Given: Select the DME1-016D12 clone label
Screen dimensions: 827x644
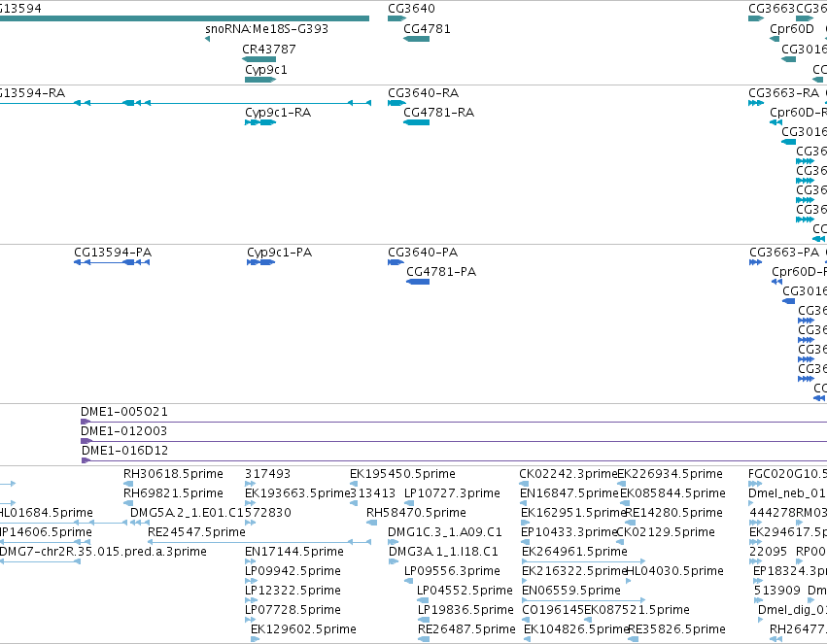Looking at the screenshot, I should pyautogui.click(x=125, y=451).
